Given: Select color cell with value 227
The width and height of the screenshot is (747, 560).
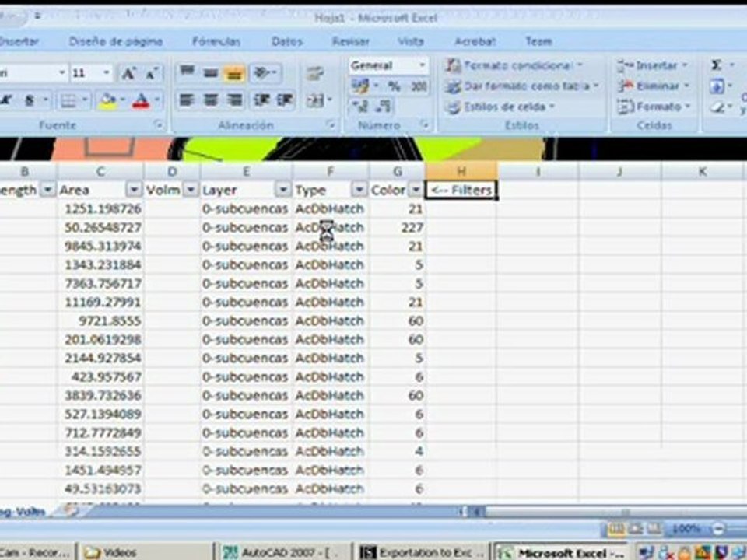Looking at the screenshot, I should click(x=396, y=227).
